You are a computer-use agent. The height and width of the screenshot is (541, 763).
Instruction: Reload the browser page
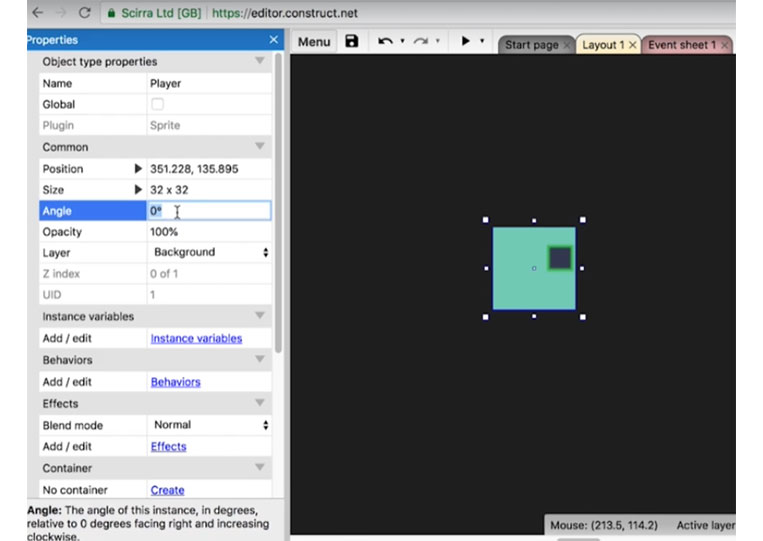85,13
